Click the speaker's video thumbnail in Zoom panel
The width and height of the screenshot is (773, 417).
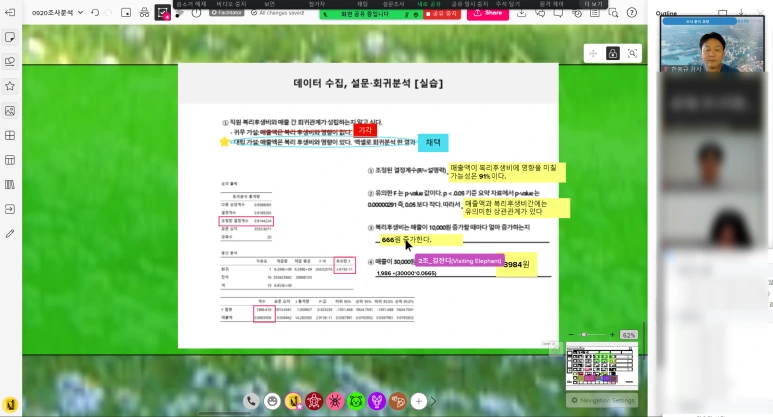coord(712,44)
